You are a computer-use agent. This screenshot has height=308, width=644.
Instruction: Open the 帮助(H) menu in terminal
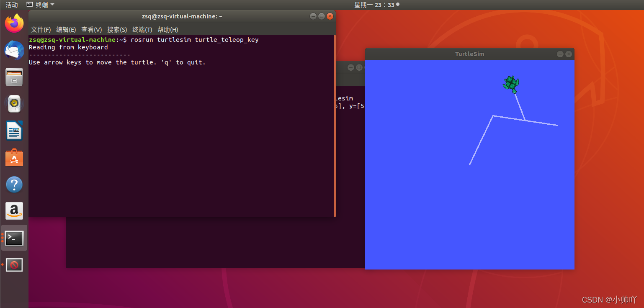[x=167, y=30]
